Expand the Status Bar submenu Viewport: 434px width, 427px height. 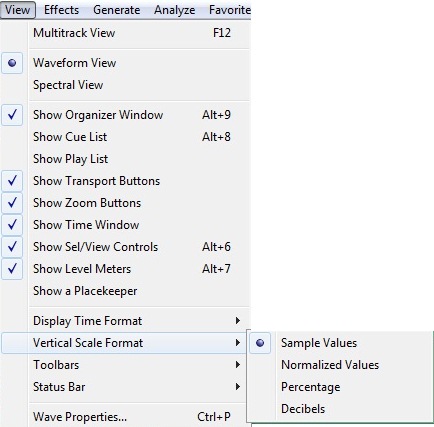coord(126,387)
